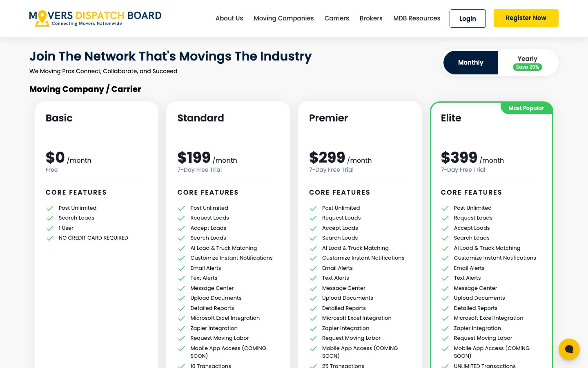Click the $399 price in Elite

click(459, 157)
